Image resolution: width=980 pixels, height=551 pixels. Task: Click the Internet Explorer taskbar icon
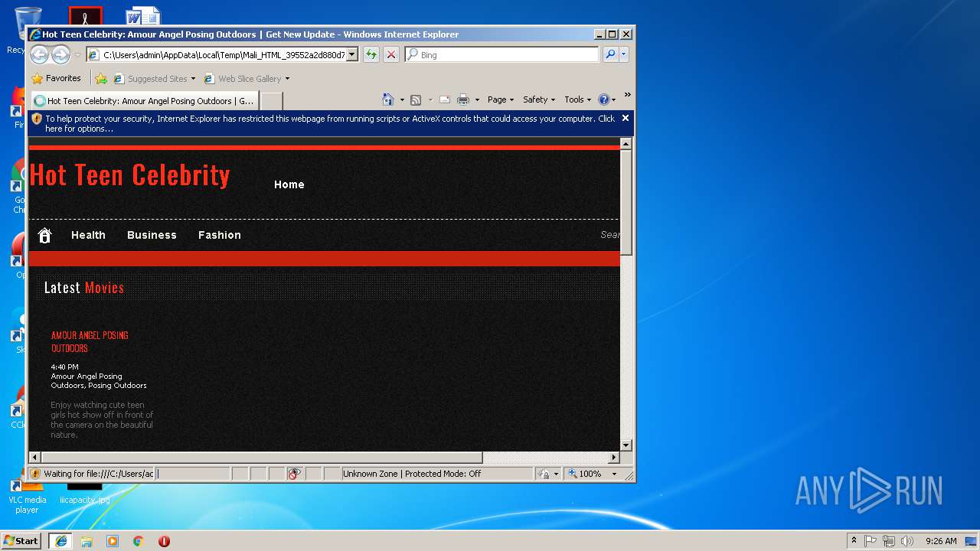tap(60, 540)
